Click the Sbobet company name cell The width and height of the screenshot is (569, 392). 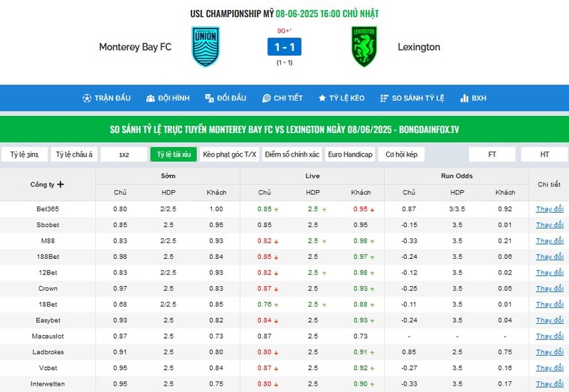[x=48, y=225]
